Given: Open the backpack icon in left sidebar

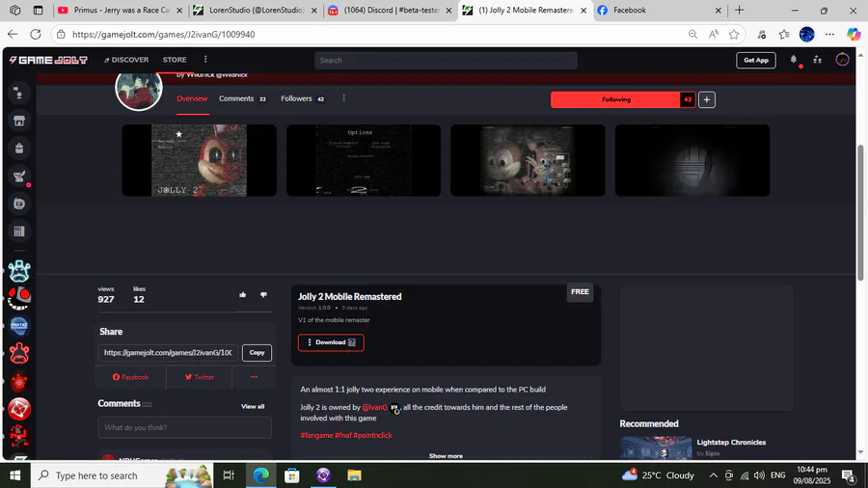Looking at the screenshot, I should pos(19,149).
